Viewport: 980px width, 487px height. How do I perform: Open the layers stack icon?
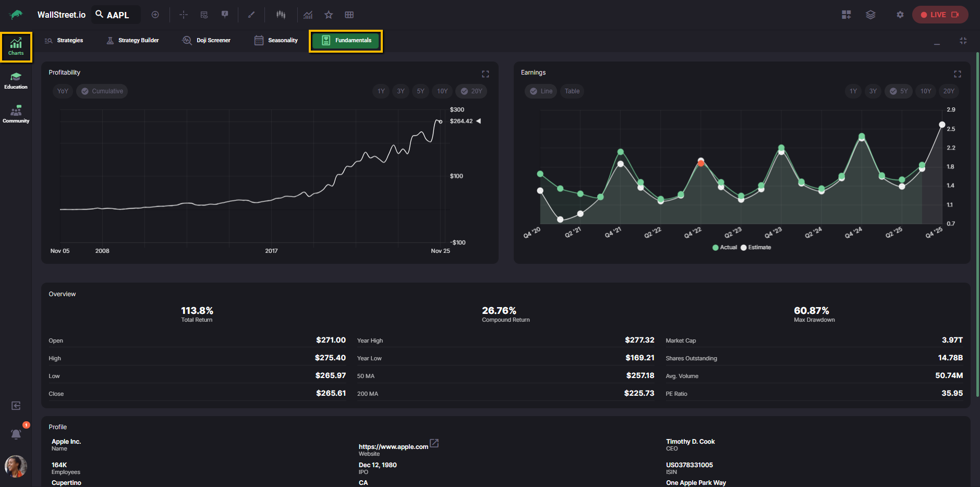870,15
